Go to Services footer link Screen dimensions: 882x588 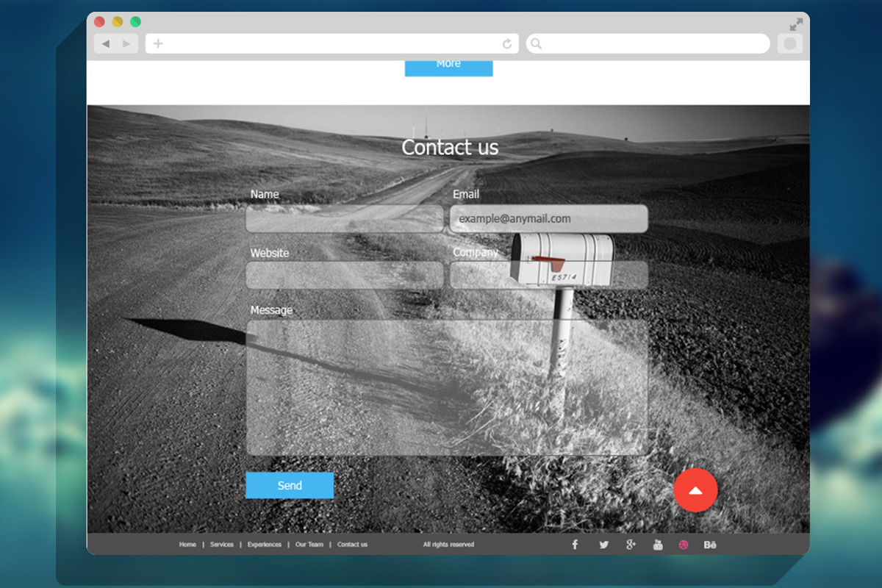tap(222, 545)
